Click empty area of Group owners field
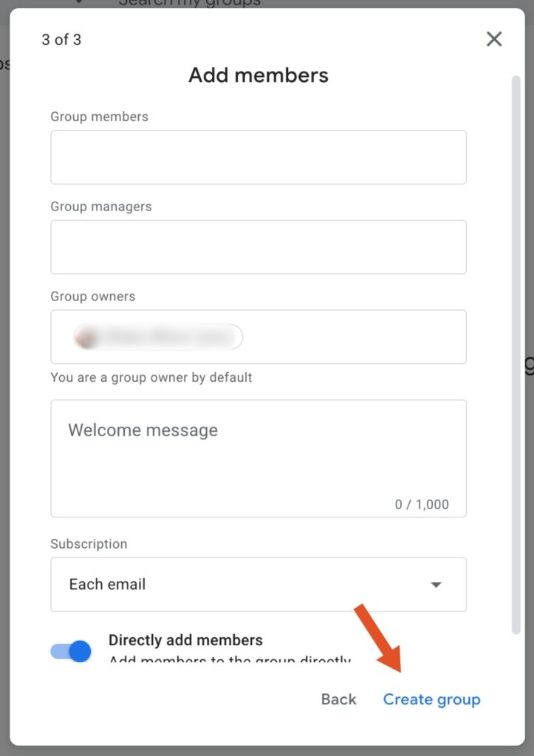This screenshot has height=756, width=534. coord(355,337)
